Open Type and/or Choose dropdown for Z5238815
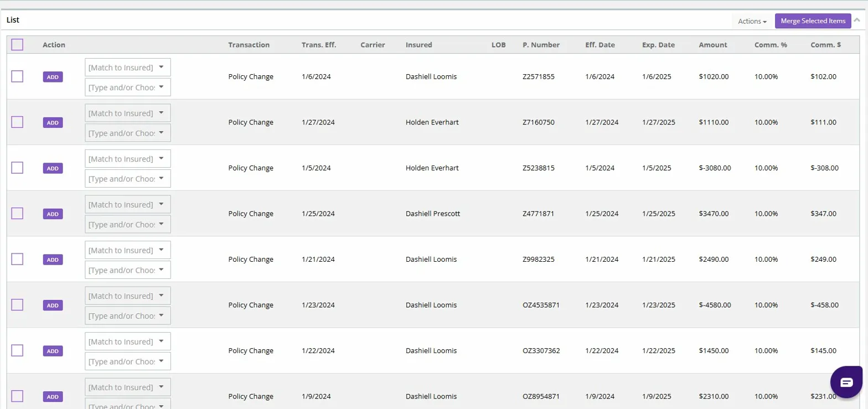Image resolution: width=868 pixels, height=409 pixels. [128, 178]
